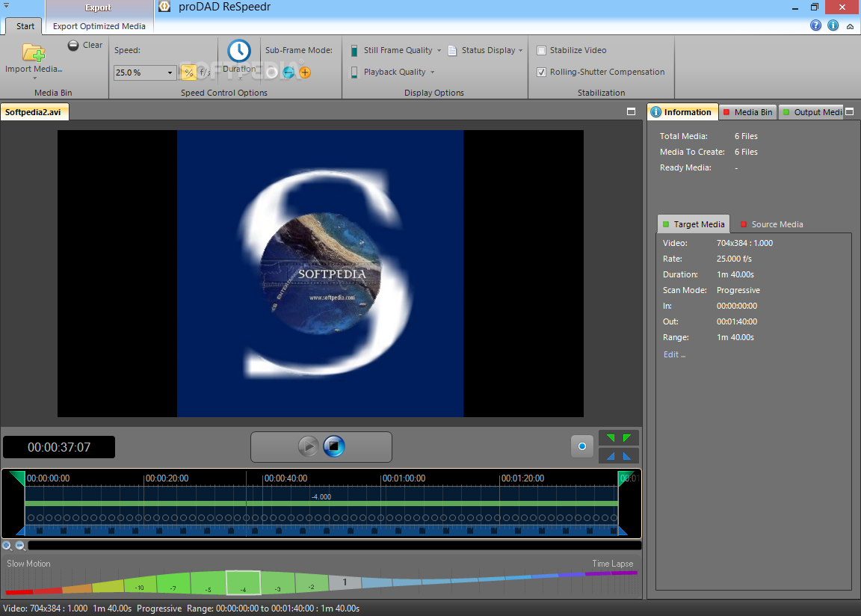This screenshot has height=616, width=861.
Task: Click the timeline horizontal scrollbar
Action: (x=334, y=546)
